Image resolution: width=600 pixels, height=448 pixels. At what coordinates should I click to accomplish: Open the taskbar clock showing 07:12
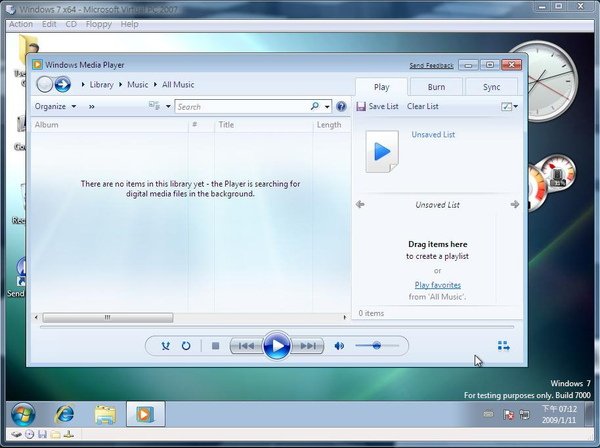click(559, 414)
